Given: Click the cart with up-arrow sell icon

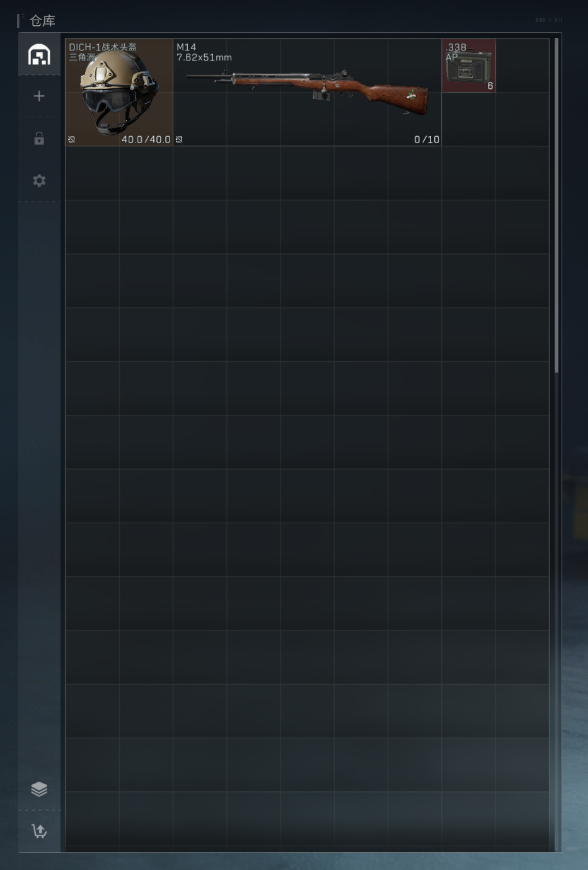Looking at the screenshot, I should tap(39, 831).
